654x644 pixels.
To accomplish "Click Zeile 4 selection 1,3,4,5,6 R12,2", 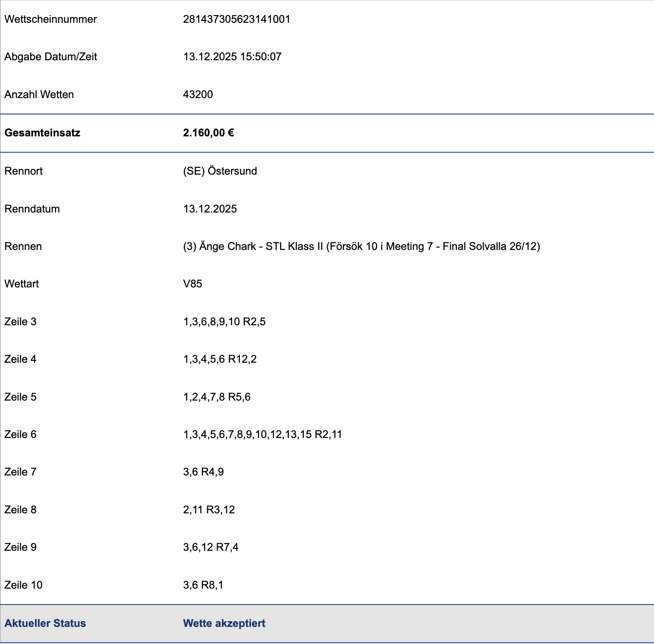I will (x=220, y=359).
